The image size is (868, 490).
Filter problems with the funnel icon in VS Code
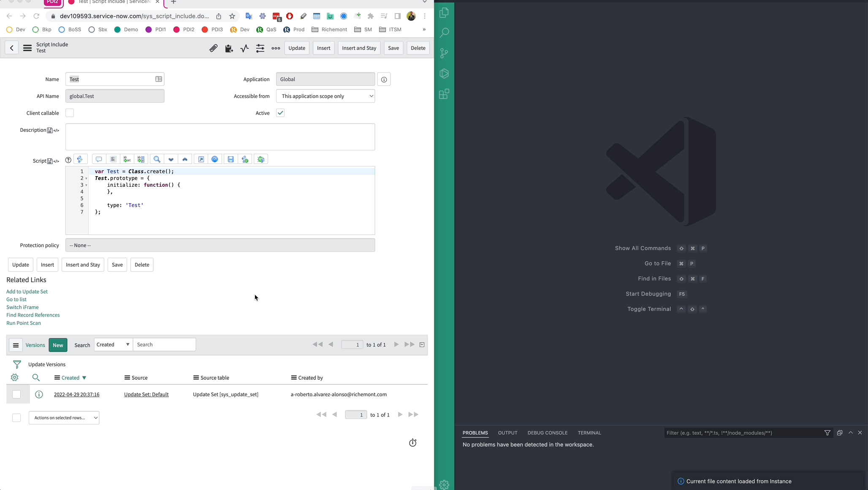(827, 433)
